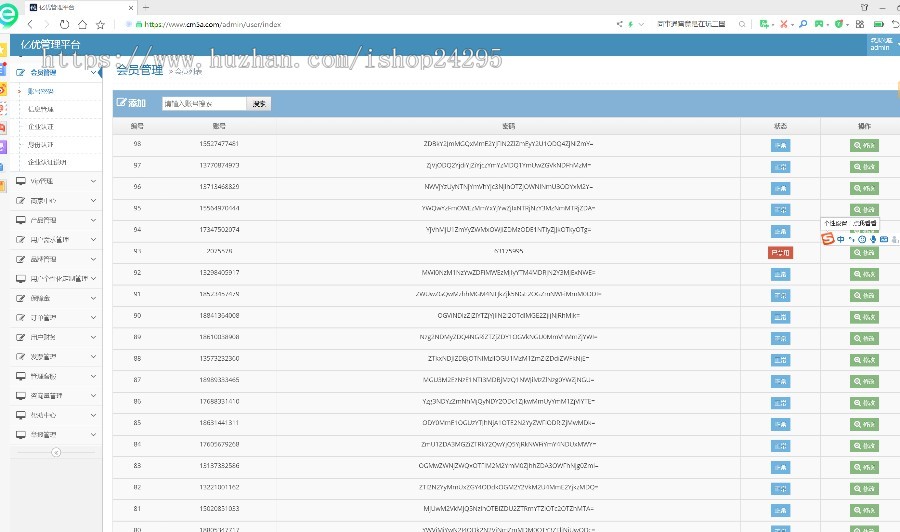Image resolution: width=900 pixels, height=532 pixels.
Task: Go back with browser back arrow
Action: [x=30, y=24]
